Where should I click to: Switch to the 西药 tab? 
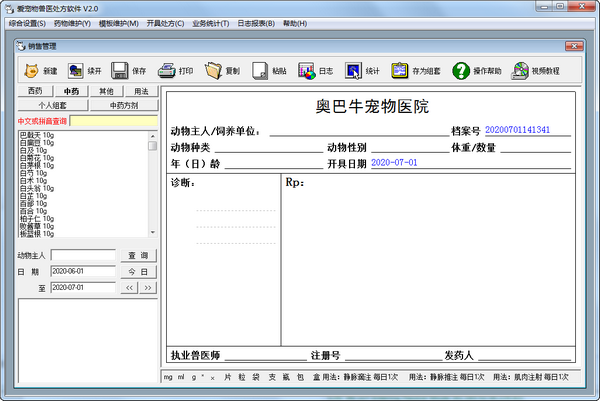(x=35, y=91)
